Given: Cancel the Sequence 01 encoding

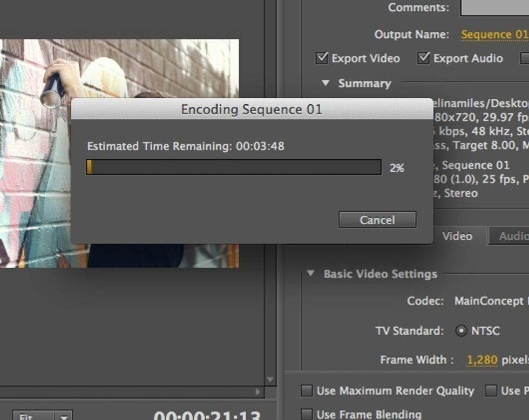Looking at the screenshot, I should (x=377, y=220).
